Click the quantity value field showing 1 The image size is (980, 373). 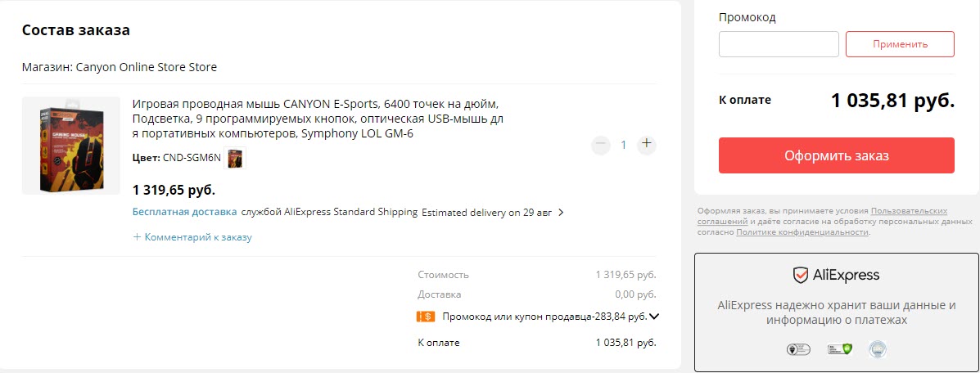[x=623, y=145]
